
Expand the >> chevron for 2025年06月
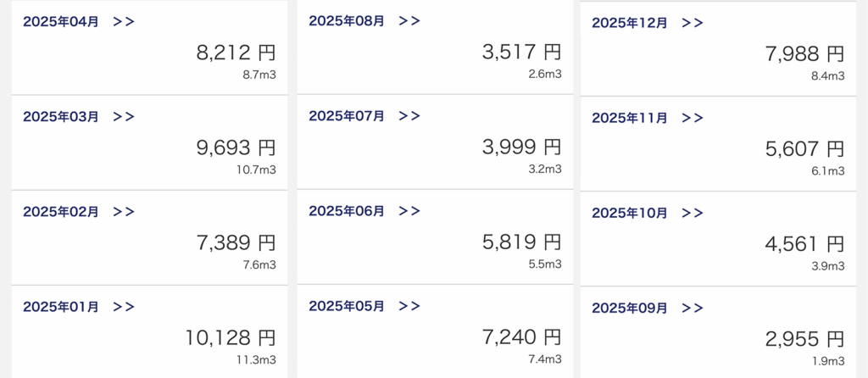pos(409,211)
